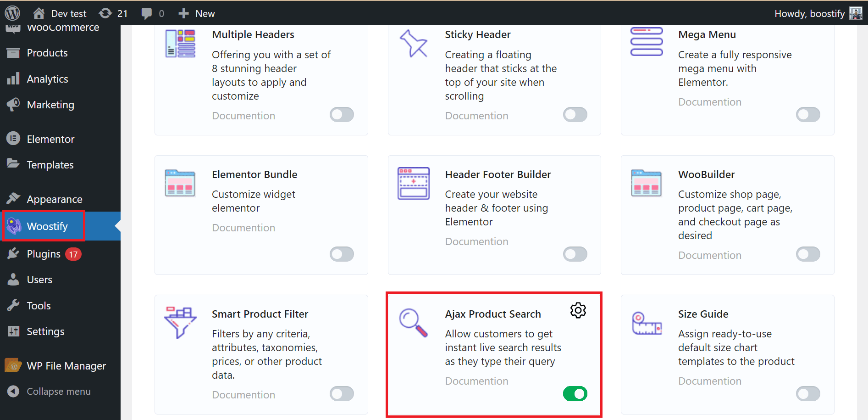Screen dimensions: 868x420
Task: Click the Mega Menu bars icon
Action: 647,42
